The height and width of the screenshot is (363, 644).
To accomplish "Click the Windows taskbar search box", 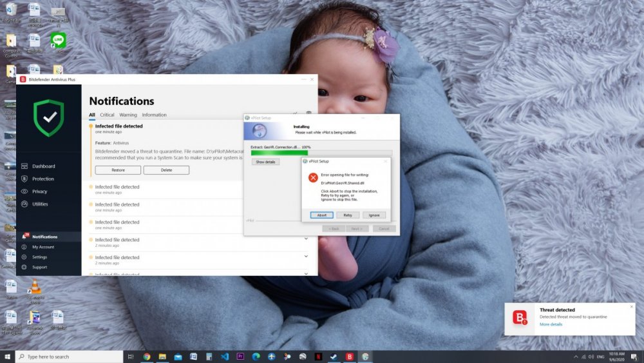I will [x=71, y=357].
